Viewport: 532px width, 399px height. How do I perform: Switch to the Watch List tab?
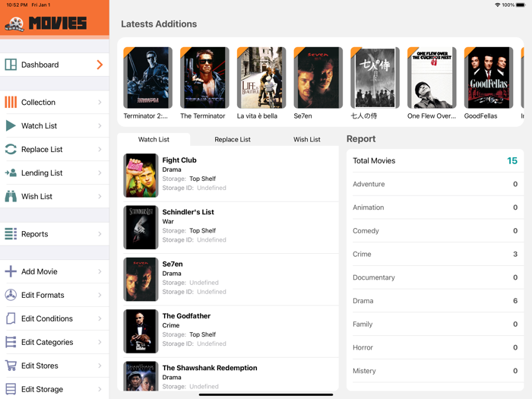pos(154,139)
